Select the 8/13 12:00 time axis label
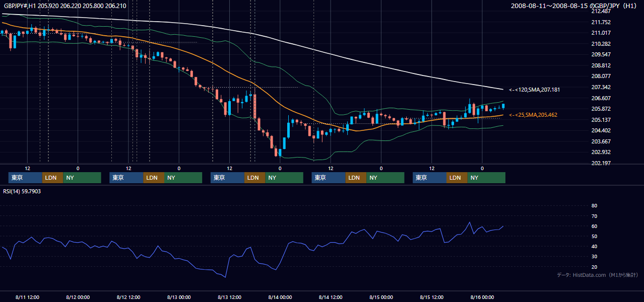 pyautogui.click(x=229, y=297)
